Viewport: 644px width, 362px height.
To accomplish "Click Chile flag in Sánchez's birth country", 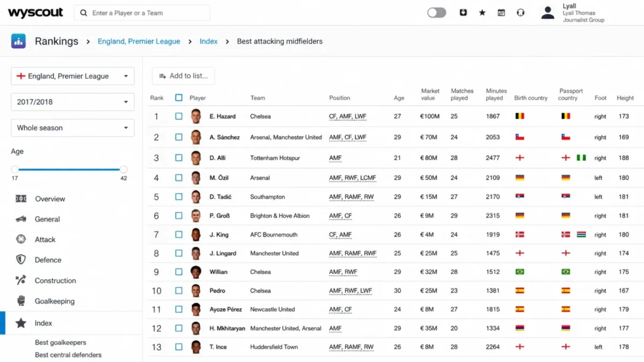I will (x=519, y=137).
